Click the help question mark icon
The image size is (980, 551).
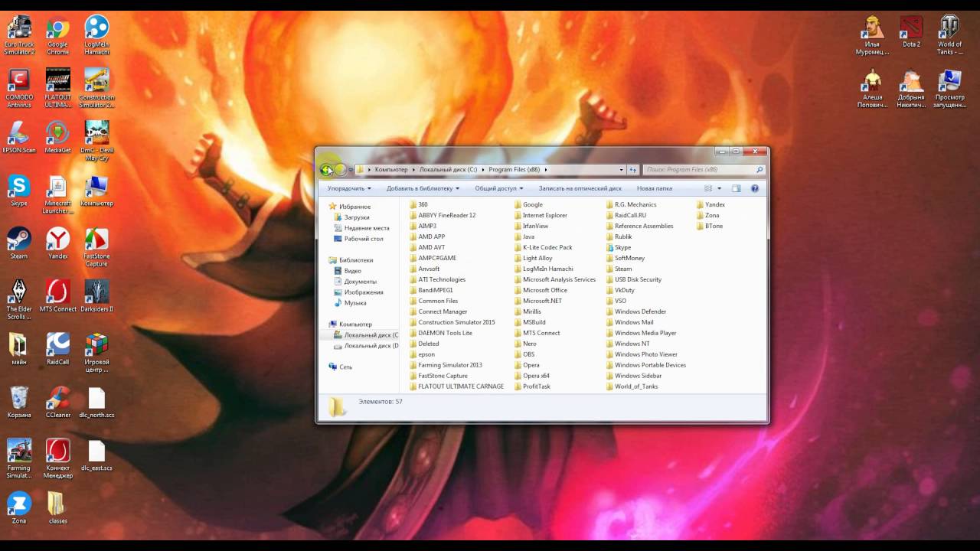click(755, 188)
